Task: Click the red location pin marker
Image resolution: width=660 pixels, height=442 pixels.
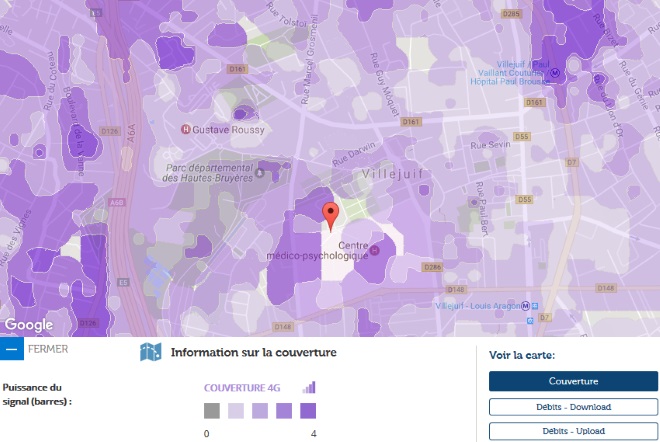Action: tap(330, 217)
